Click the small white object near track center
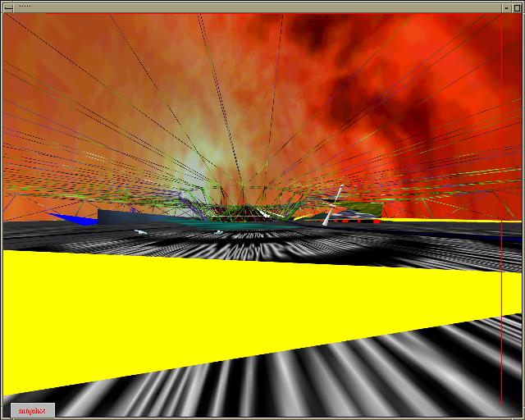The width and height of the screenshot is (525, 420). 218,233
